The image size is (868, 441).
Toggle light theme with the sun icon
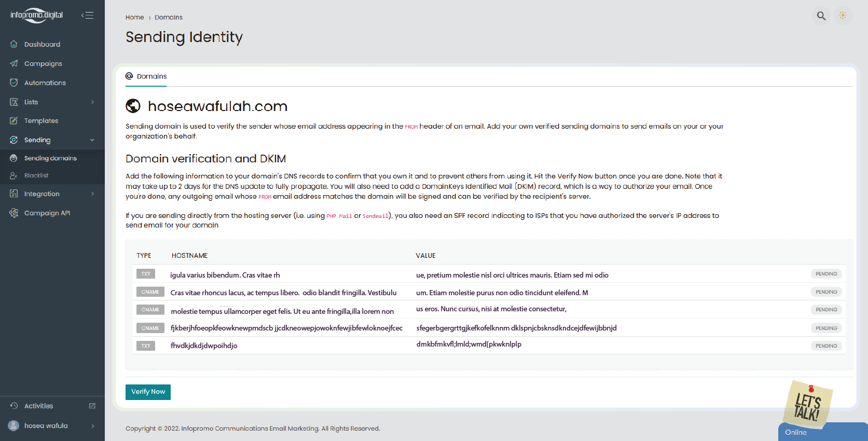[x=843, y=16]
